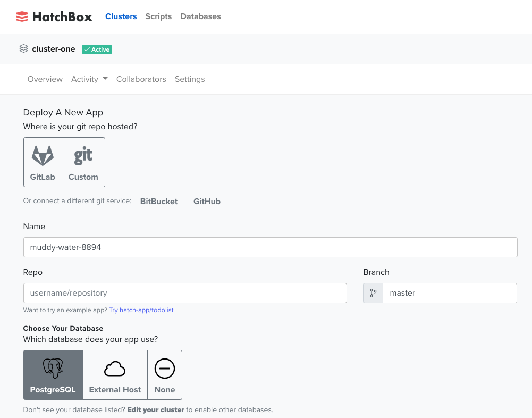Choose the External Host database option
The width and height of the screenshot is (532, 418).
pyautogui.click(x=115, y=375)
